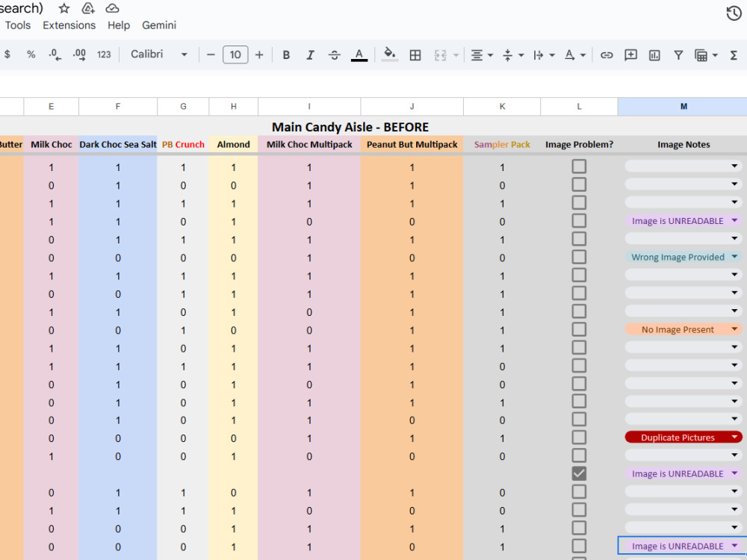Click the merge cells icon
This screenshot has width=747, height=560.
(x=440, y=55)
